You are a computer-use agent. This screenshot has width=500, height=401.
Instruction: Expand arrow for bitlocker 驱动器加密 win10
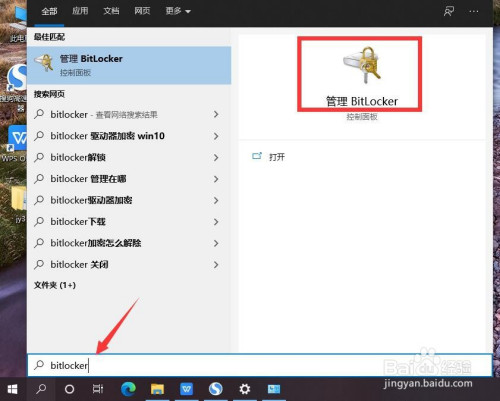(x=216, y=136)
